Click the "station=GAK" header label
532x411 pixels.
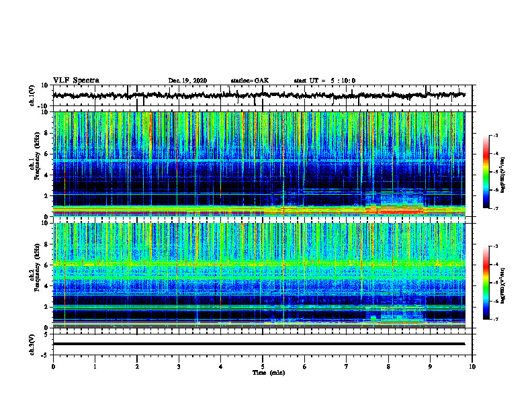click(x=250, y=81)
